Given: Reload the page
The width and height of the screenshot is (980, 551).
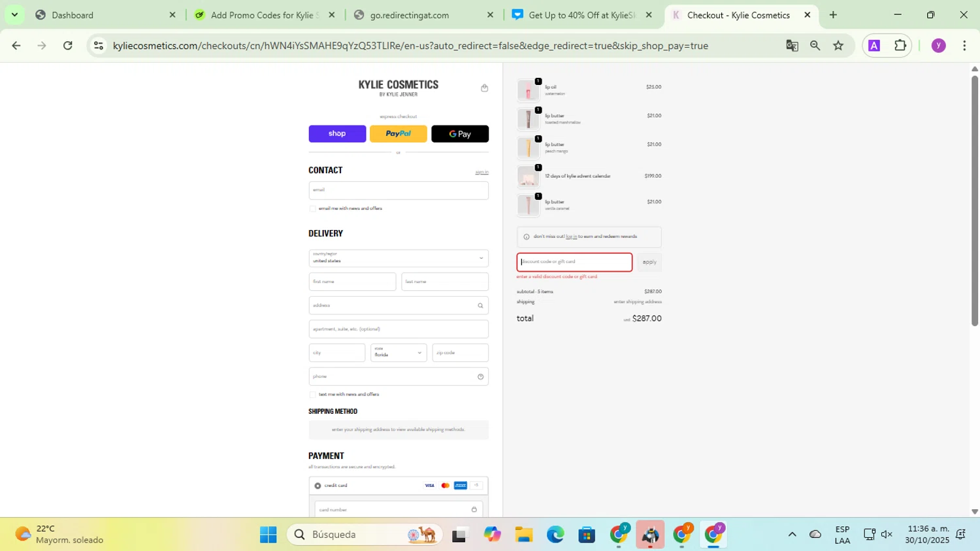Looking at the screenshot, I should 68,46.
